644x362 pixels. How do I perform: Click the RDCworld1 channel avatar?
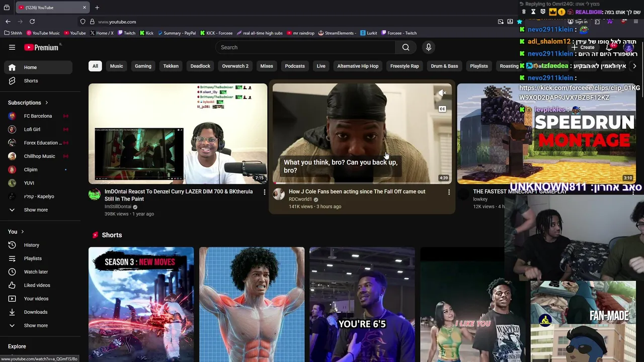click(279, 194)
